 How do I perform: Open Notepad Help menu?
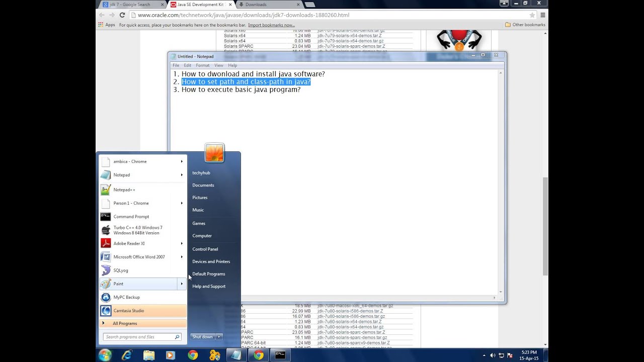click(232, 65)
